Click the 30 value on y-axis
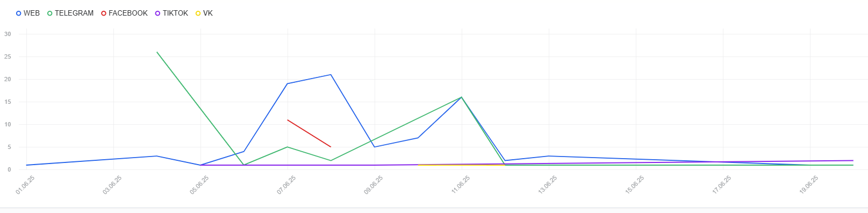This screenshot has width=868, height=213. (8, 34)
